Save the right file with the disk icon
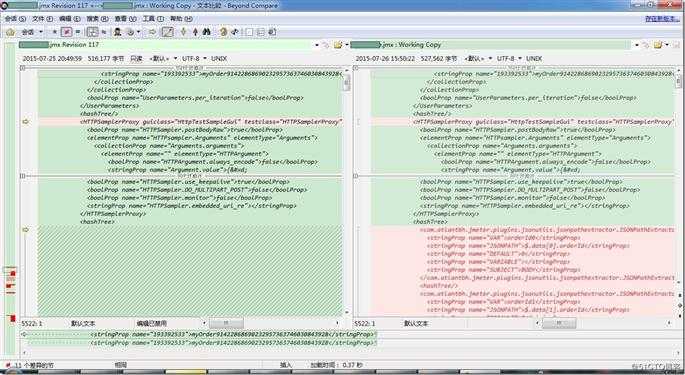Image resolution: width=685 pixels, height=375 pixels. click(x=677, y=45)
